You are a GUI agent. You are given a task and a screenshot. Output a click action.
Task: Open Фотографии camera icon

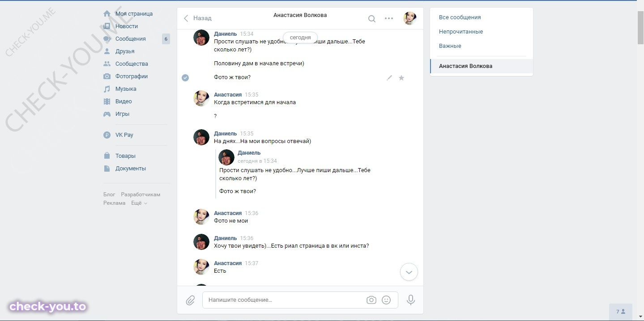click(x=107, y=76)
